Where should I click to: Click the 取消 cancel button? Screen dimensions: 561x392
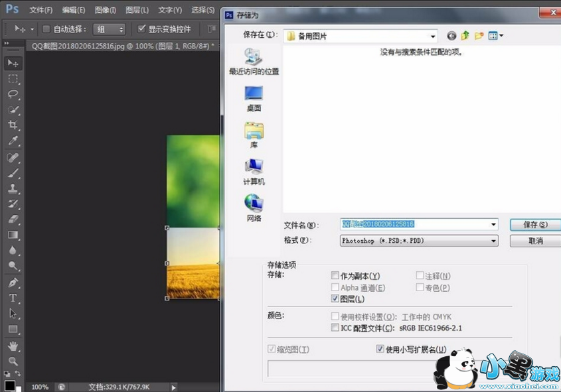(x=534, y=241)
